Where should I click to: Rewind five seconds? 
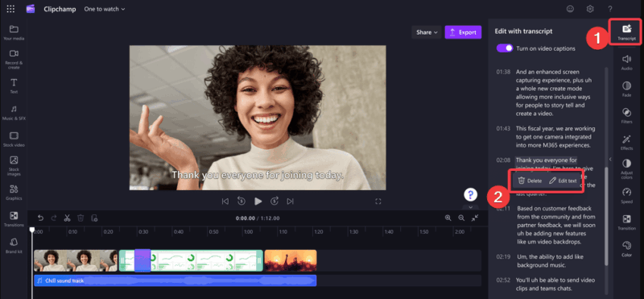click(242, 201)
